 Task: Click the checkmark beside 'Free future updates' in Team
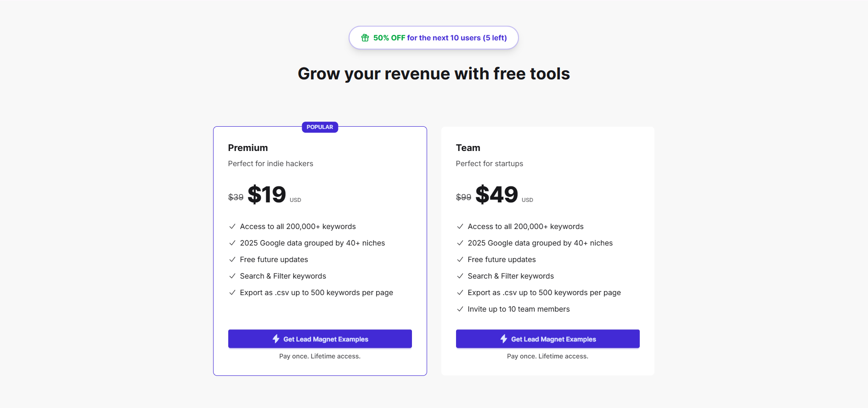[x=460, y=259]
